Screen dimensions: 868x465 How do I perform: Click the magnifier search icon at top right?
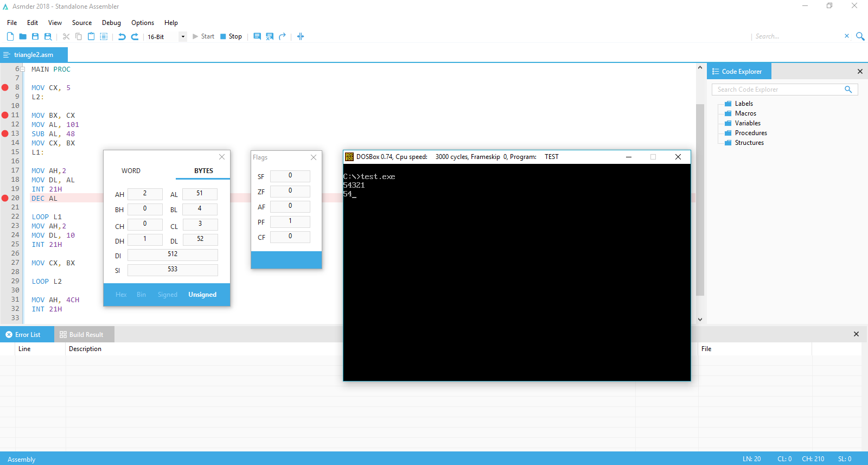coord(860,36)
